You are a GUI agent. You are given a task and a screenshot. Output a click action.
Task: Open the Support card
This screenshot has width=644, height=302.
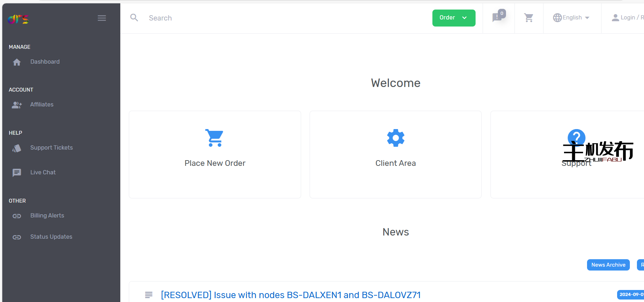click(576, 155)
